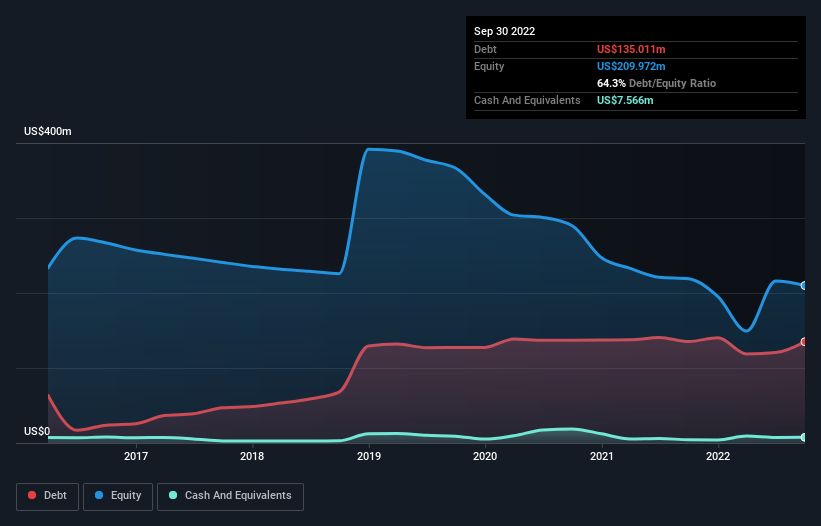
Task: Click the Equity label in tooltip
Action: (x=489, y=66)
